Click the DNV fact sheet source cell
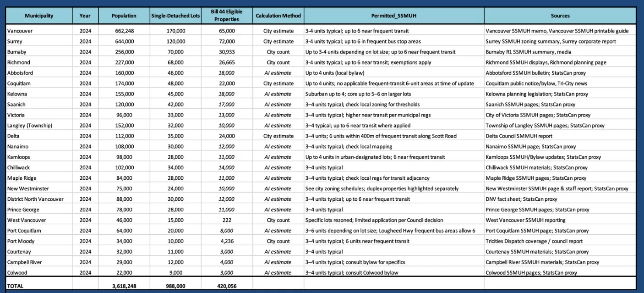This screenshot has width=644, height=293. point(521,199)
